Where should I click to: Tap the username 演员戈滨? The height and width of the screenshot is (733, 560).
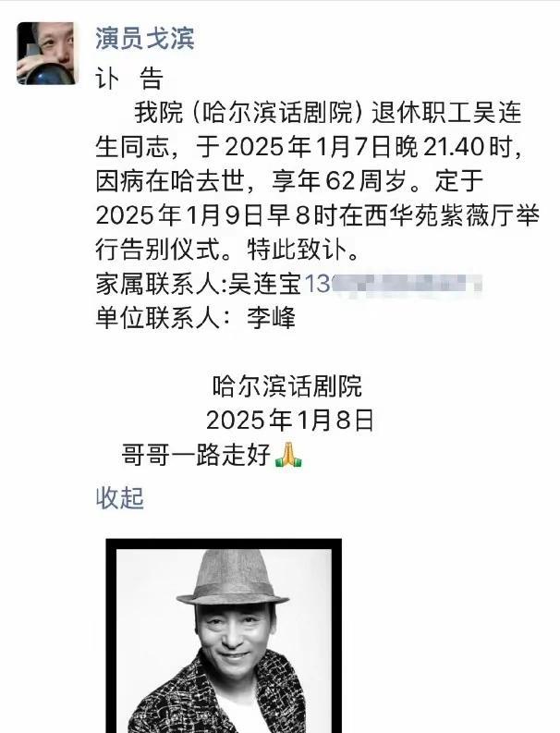point(145,38)
